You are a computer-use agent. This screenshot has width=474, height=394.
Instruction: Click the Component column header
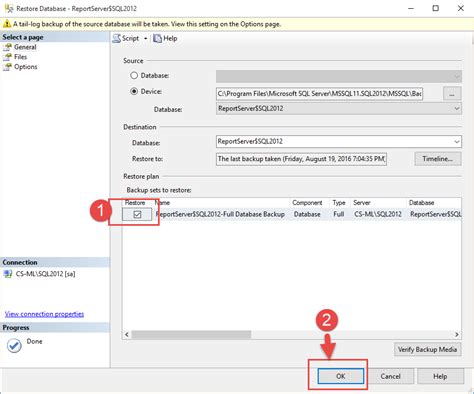pyautogui.click(x=307, y=203)
